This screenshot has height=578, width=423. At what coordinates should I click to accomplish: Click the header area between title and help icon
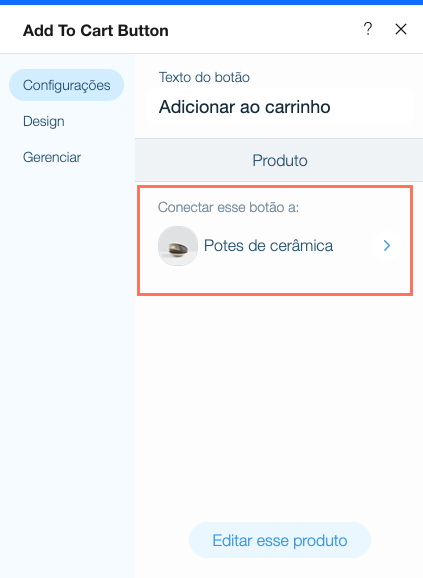pyautogui.click(x=265, y=29)
